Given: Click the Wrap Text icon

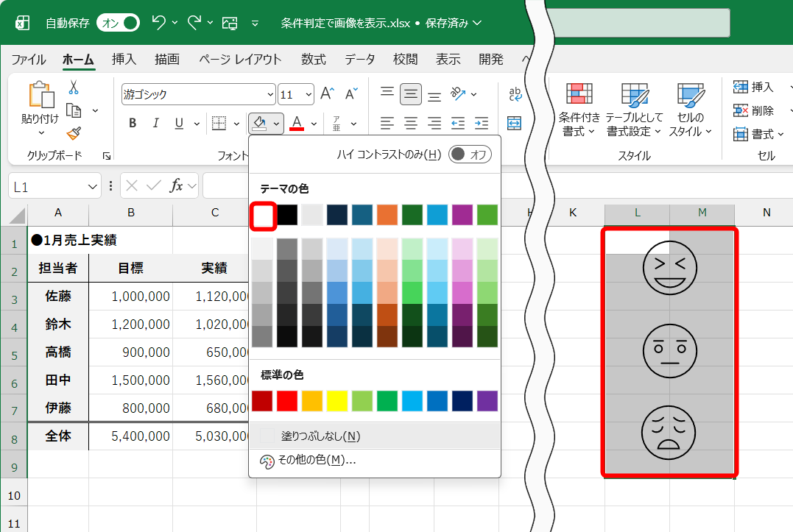Looking at the screenshot, I should [x=515, y=94].
